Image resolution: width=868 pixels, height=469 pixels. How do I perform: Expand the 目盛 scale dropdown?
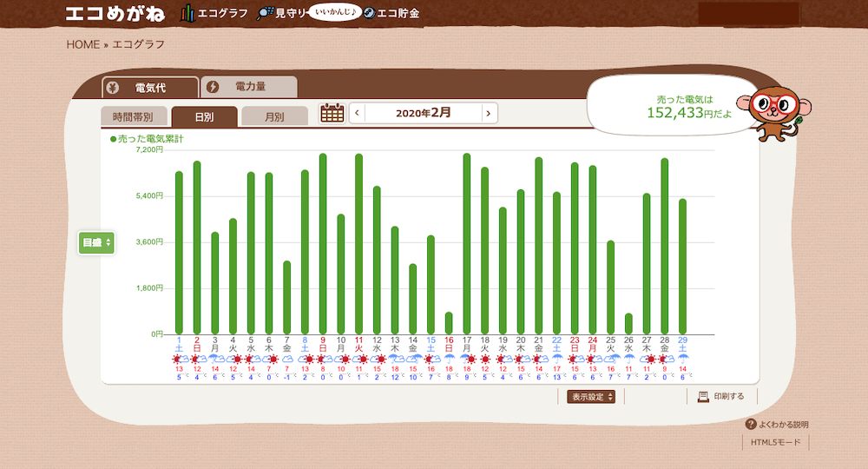(x=96, y=242)
